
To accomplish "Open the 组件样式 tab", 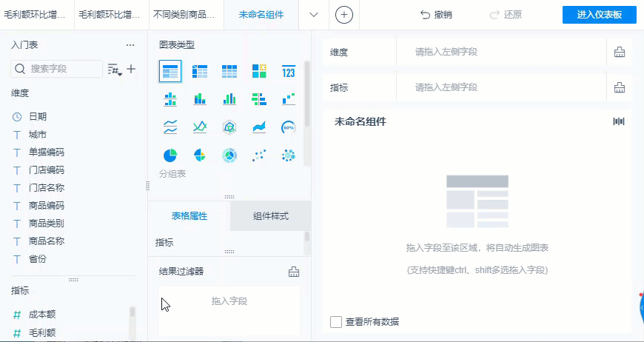I will click(271, 216).
